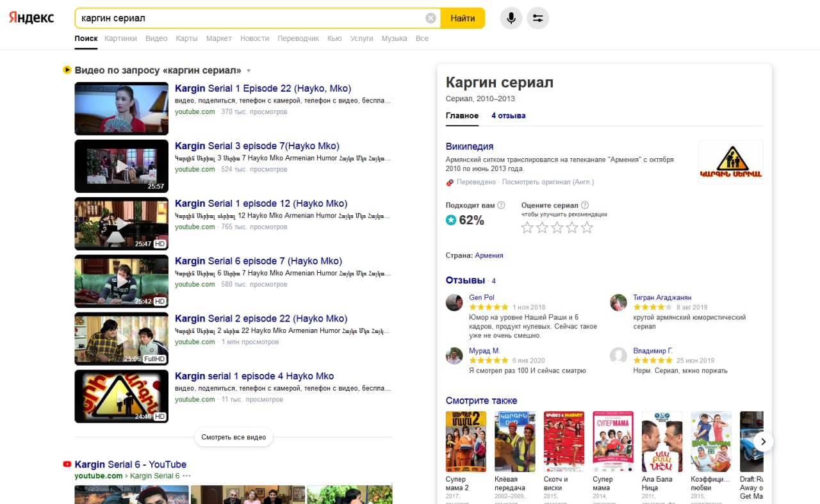Open link Kargin Serial 2 episode 22
This screenshot has width=820, height=504.
click(261, 319)
